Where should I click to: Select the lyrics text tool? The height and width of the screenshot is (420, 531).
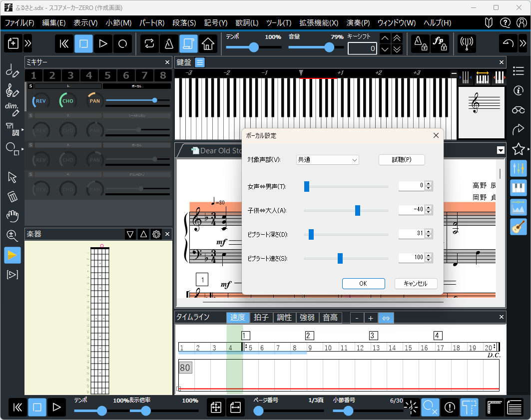(13, 129)
